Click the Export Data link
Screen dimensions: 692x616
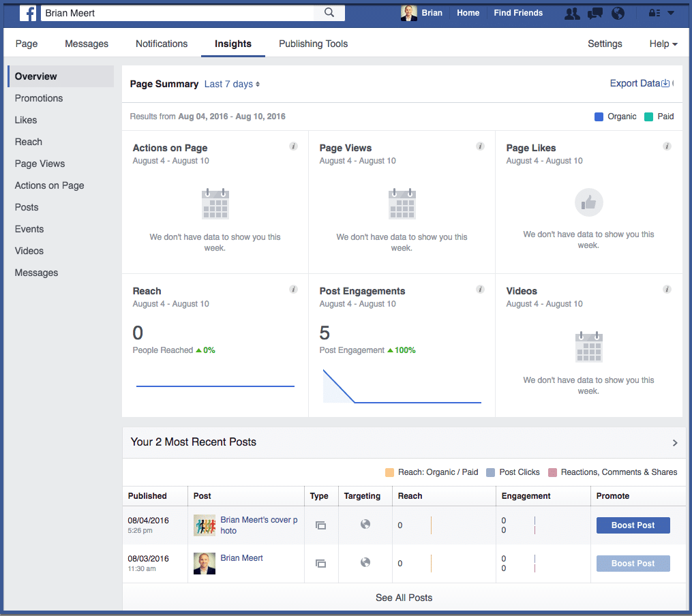[x=635, y=83]
